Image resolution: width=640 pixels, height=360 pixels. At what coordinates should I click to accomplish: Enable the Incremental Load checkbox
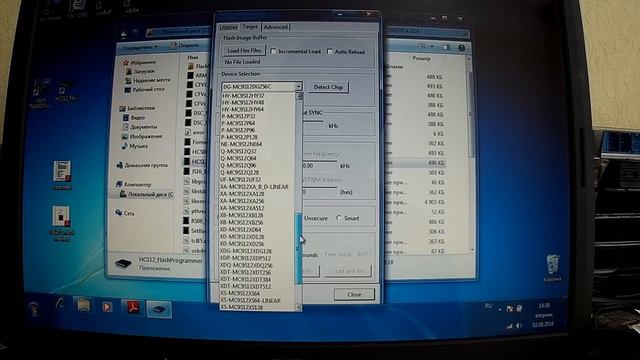click(x=273, y=51)
